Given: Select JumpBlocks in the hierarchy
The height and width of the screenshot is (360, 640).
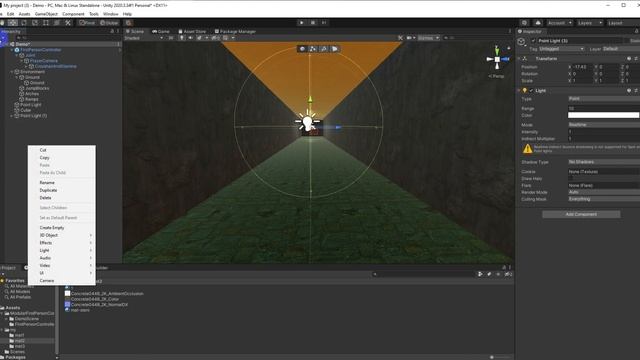Looking at the screenshot, I should [x=37, y=88].
